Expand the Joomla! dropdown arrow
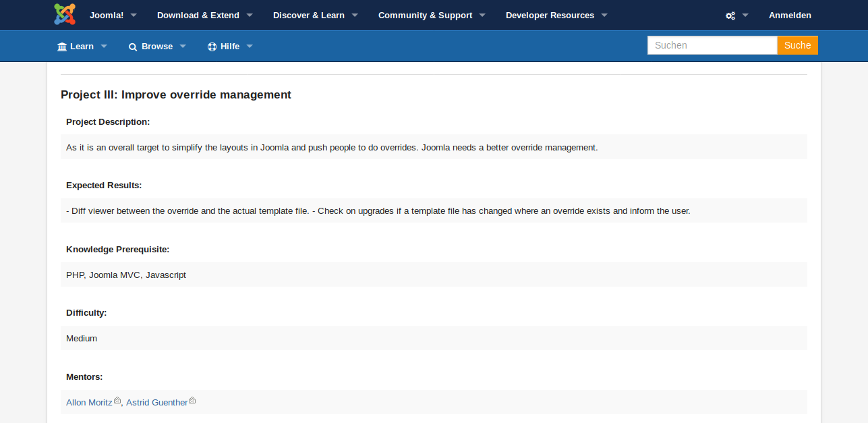The image size is (868, 423). (134, 15)
